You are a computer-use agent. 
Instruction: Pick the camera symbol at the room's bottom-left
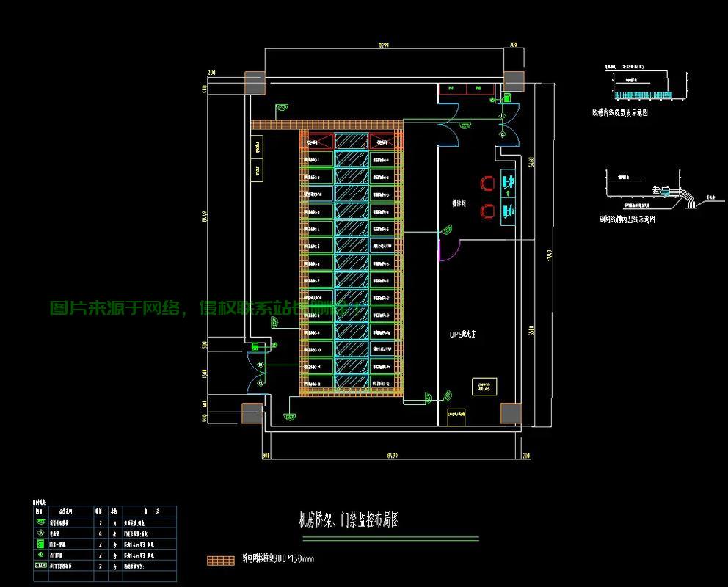[x=290, y=416]
